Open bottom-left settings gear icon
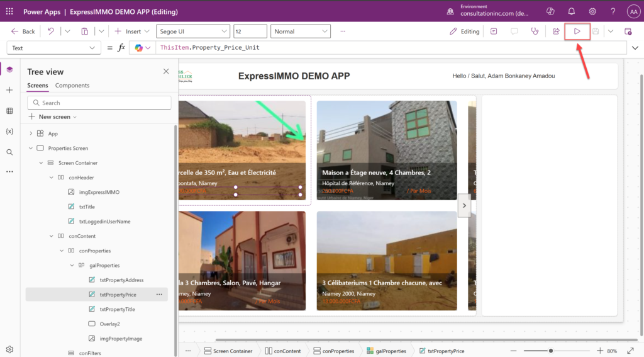This screenshot has height=357, width=644. pyautogui.click(x=9, y=349)
